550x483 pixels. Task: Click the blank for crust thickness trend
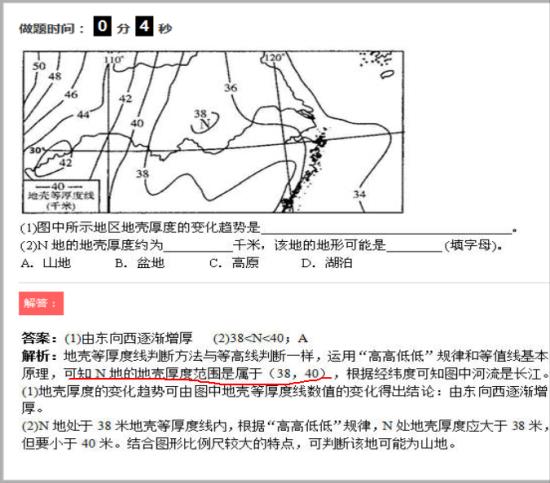(x=386, y=228)
